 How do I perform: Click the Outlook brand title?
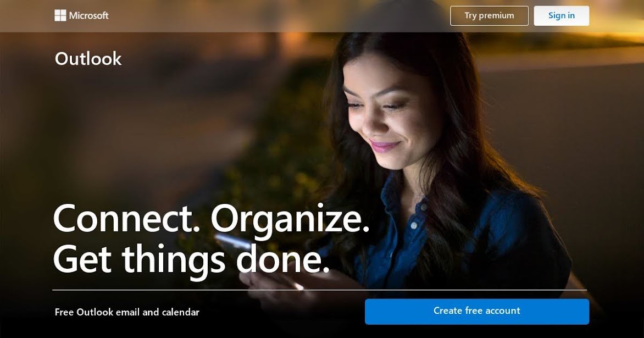[88, 59]
